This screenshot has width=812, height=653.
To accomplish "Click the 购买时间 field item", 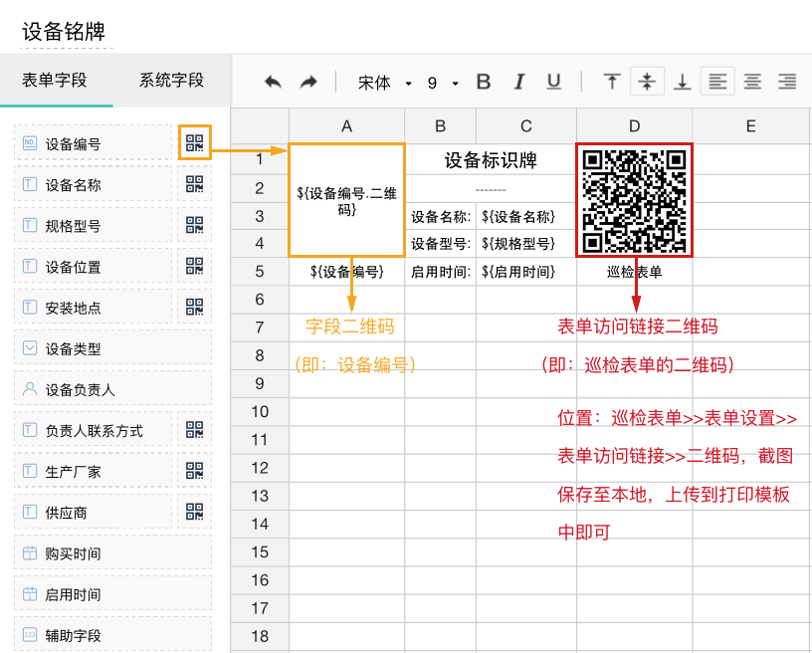I will (112, 552).
